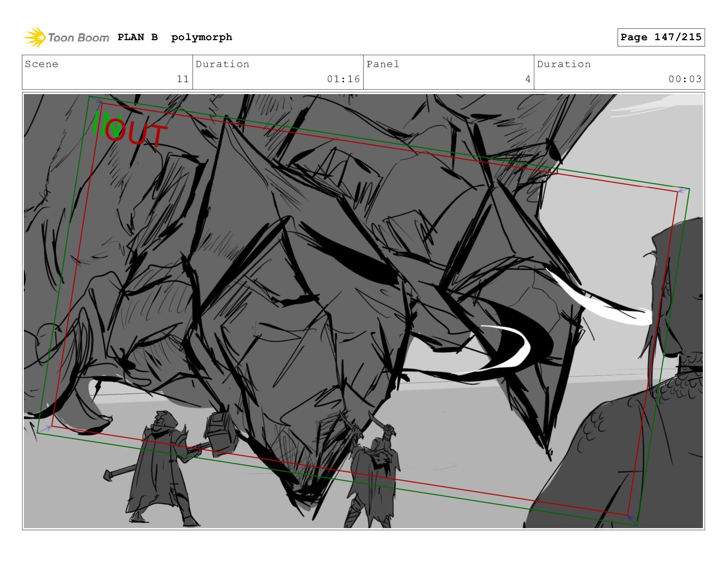Select panel duration value '00:03'
Image resolution: width=728 pixels, height=563 pixels.
coord(685,79)
